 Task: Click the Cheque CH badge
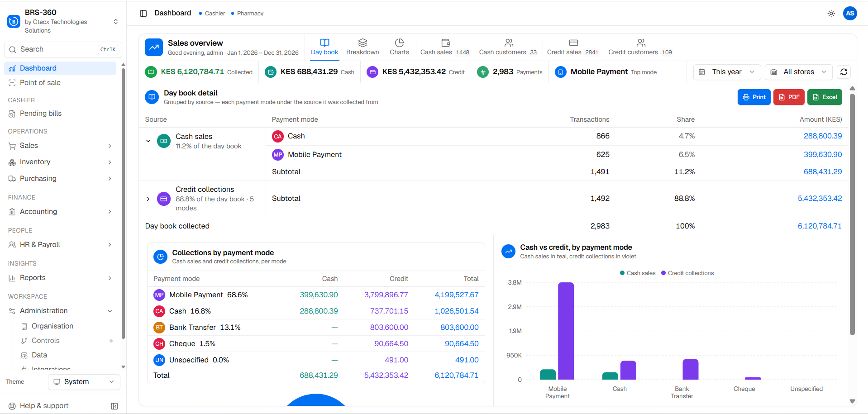click(159, 344)
